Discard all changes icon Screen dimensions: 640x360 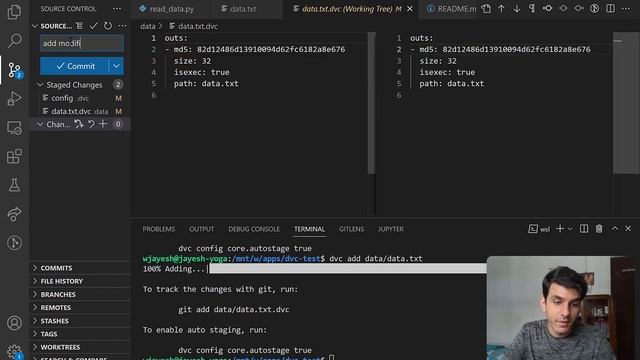click(x=91, y=124)
